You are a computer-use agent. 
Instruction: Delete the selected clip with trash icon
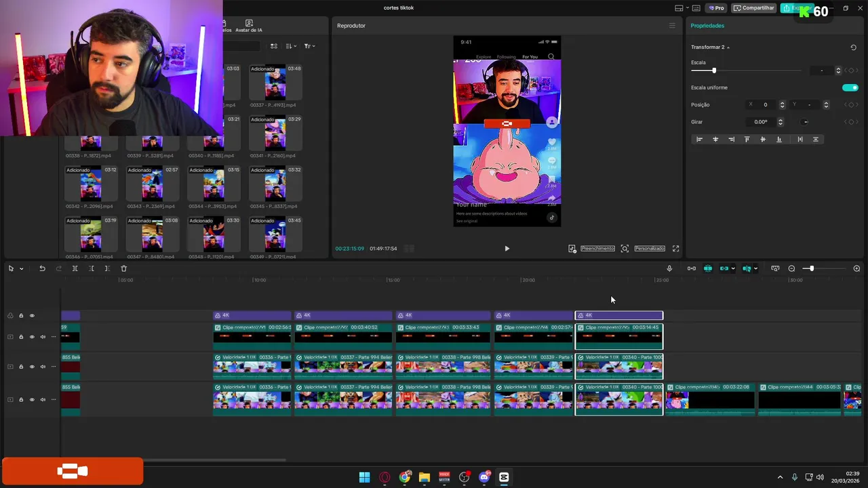[x=123, y=268]
